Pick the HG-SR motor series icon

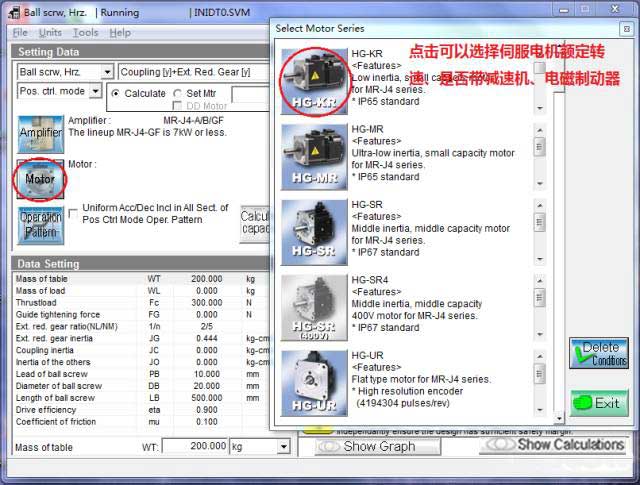pos(314,232)
